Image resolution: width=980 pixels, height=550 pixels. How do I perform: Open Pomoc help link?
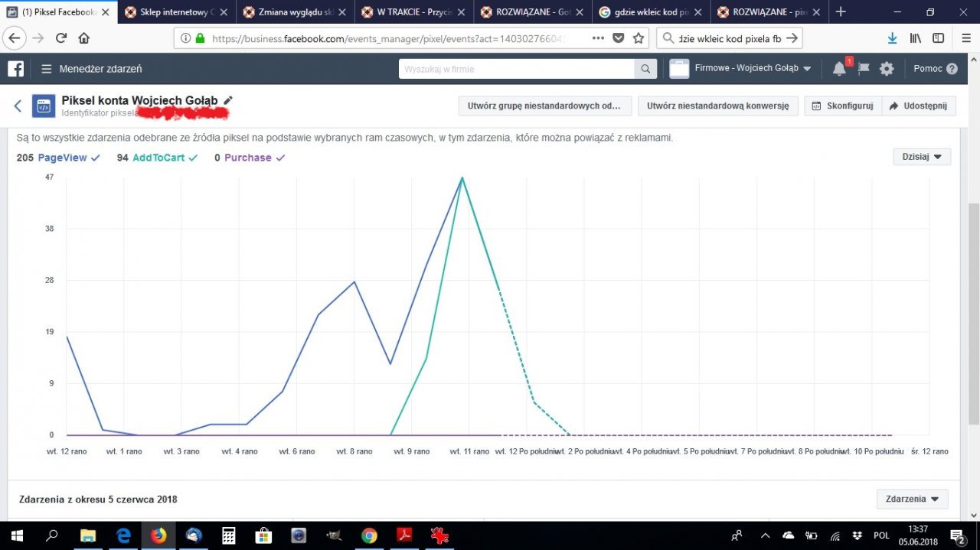click(936, 69)
